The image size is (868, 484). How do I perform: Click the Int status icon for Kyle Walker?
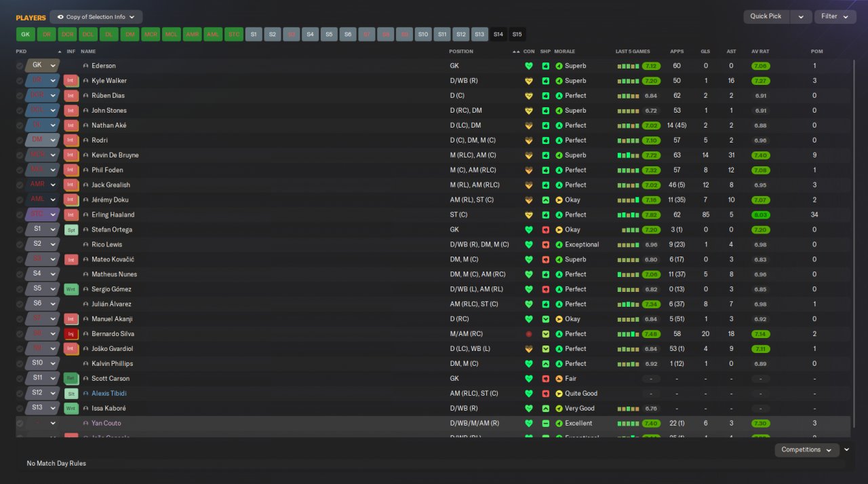[71, 81]
